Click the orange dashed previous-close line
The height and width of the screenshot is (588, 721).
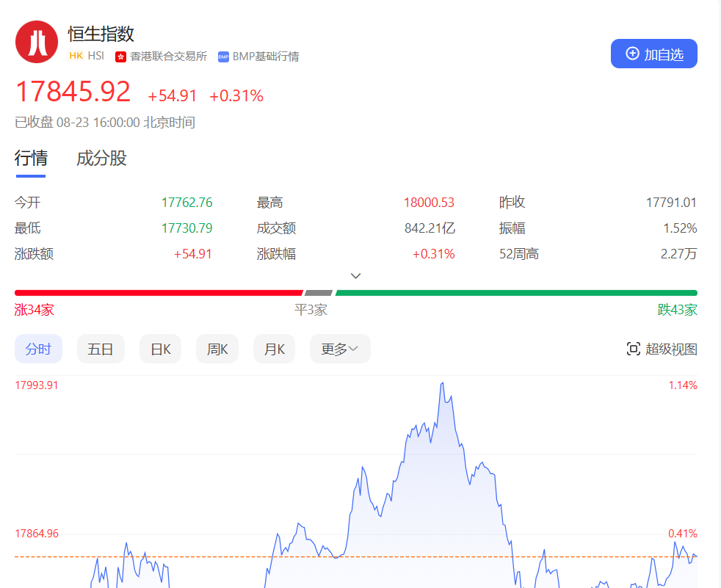[x=356, y=556]
